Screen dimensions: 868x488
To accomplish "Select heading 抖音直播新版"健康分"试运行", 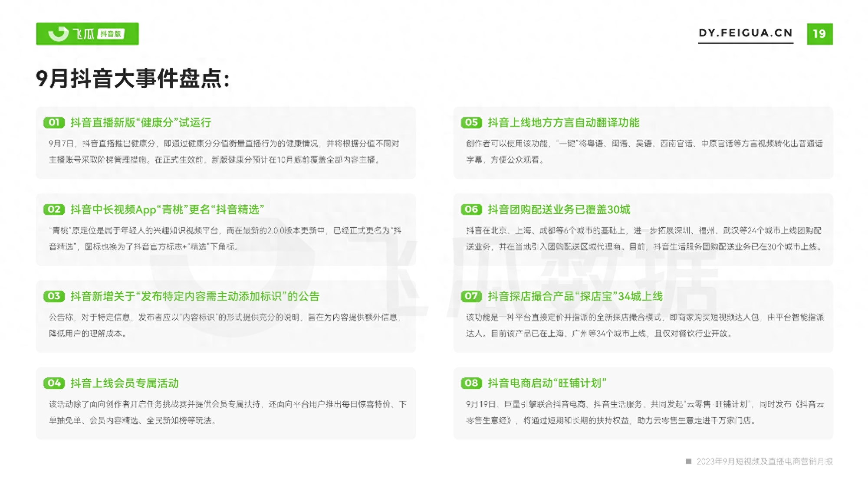I will point(141,123).
